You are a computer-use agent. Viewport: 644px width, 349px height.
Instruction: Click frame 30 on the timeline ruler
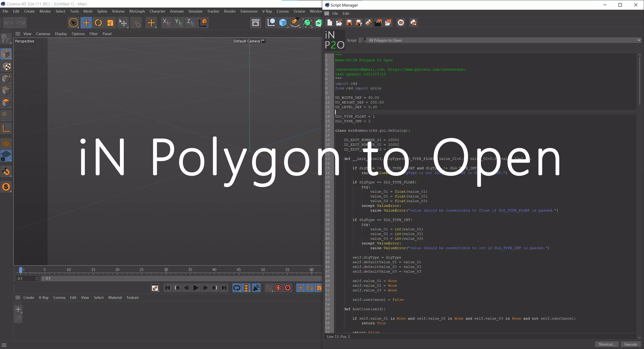point(166,270)
